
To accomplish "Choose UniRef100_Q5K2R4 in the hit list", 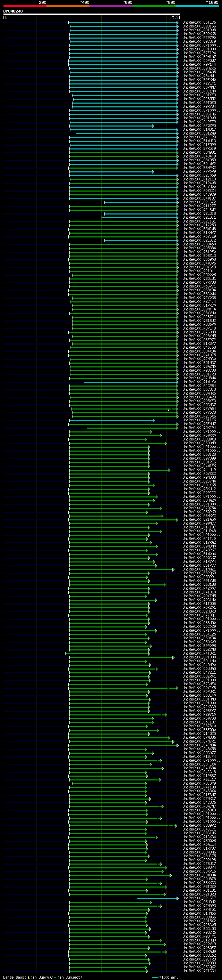I will coord(199,428).
